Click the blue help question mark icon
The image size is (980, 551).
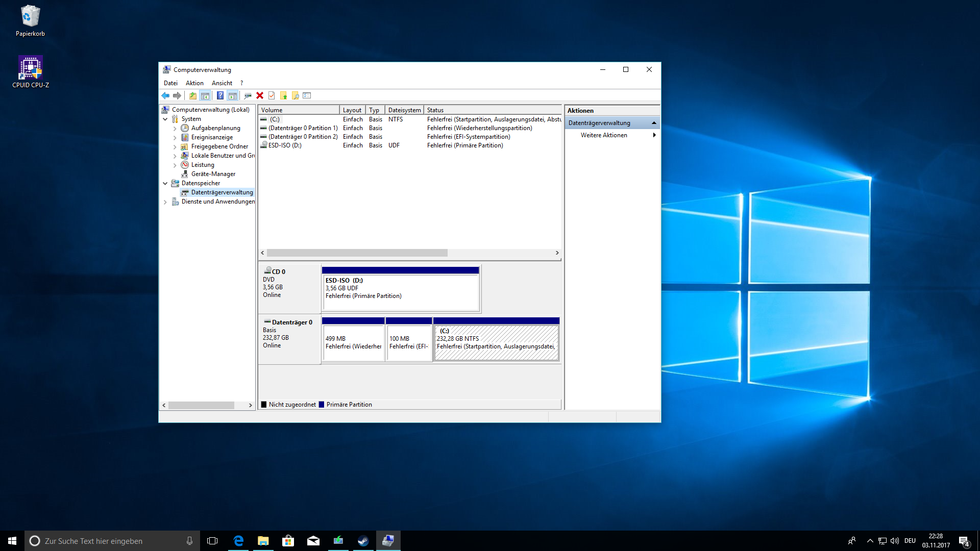(220, 95)
